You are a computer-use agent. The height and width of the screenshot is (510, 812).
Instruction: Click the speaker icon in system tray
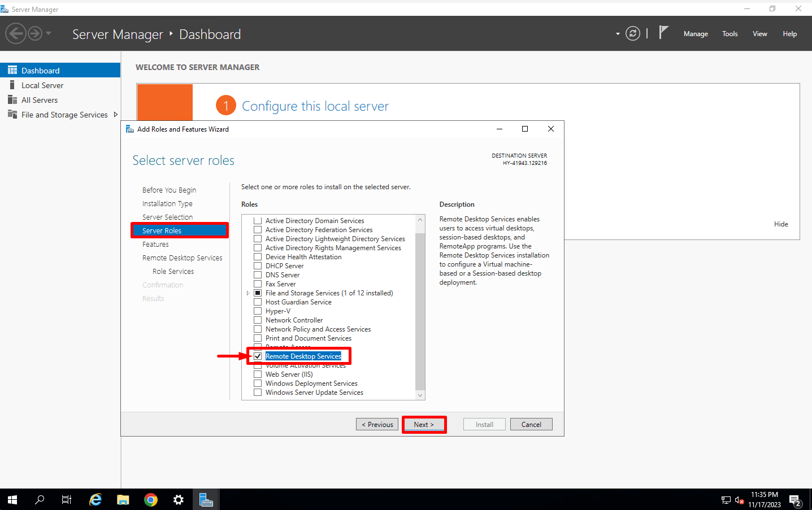coord(738,499)
